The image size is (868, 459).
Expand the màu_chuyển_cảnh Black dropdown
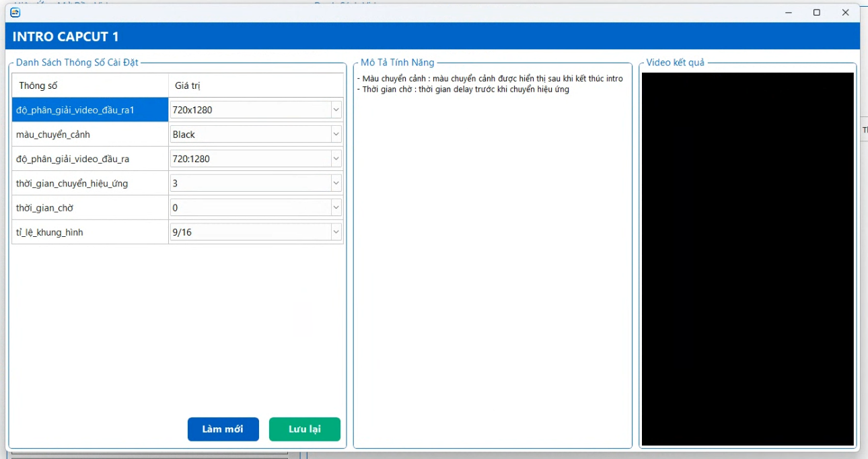pos(256,134)
